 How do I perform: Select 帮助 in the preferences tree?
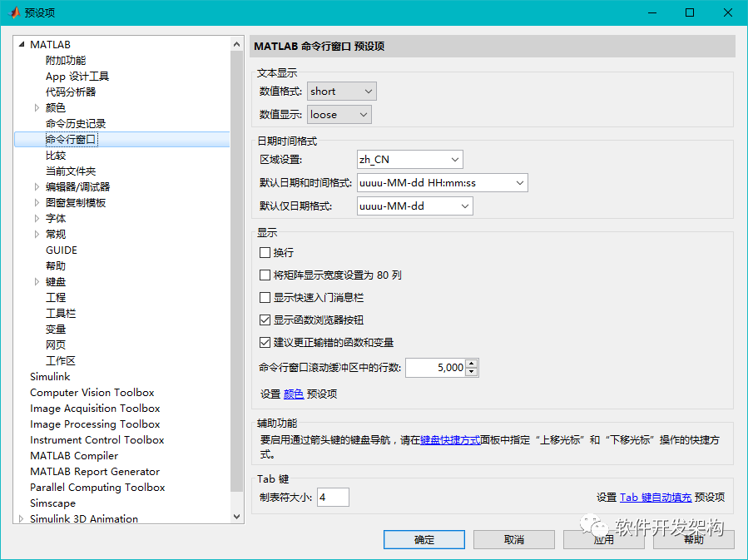(x=56, y=265)
